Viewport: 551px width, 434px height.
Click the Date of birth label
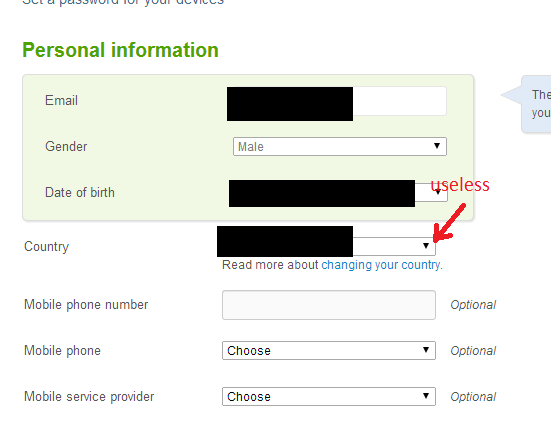coord(80,193)
